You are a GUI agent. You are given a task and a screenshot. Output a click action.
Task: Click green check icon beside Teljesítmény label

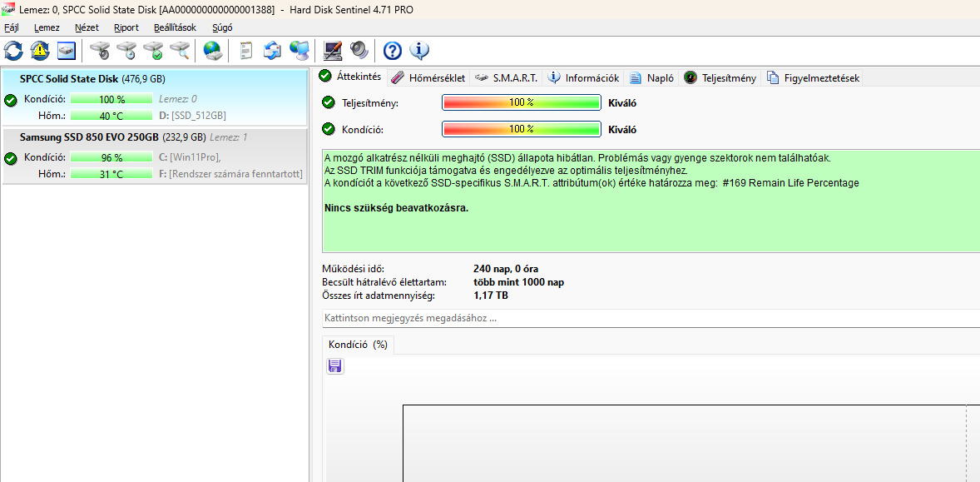coord(328,102)
